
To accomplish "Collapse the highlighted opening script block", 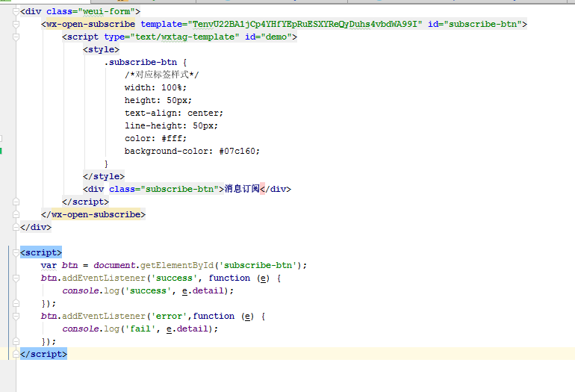I will pyautogui.click(x=16, y=252).
